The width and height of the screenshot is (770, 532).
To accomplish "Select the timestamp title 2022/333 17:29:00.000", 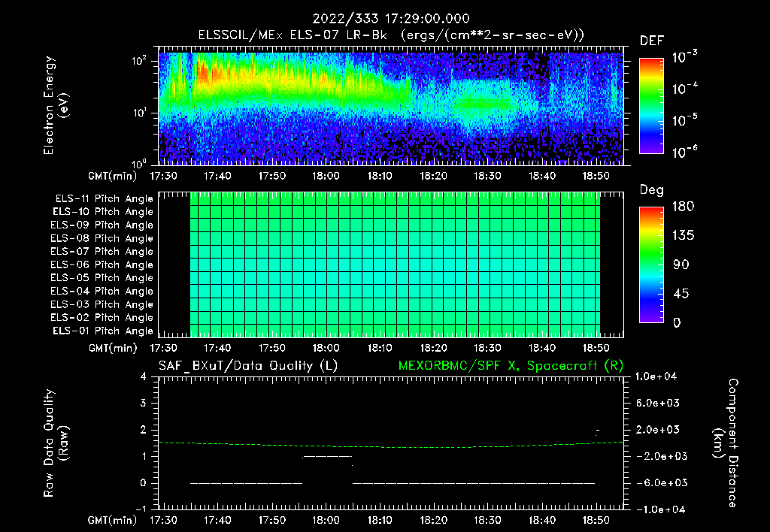I will [x=391, y=19].
